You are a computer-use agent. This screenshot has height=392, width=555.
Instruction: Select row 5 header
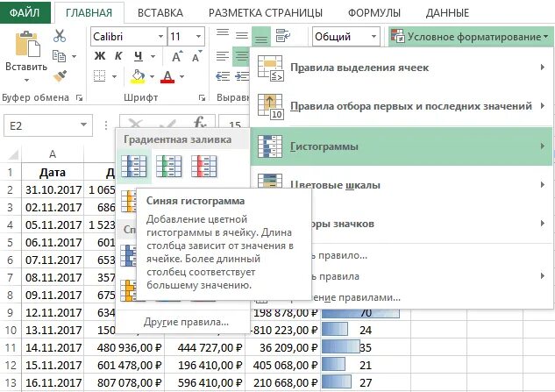(x=11, y=243)
